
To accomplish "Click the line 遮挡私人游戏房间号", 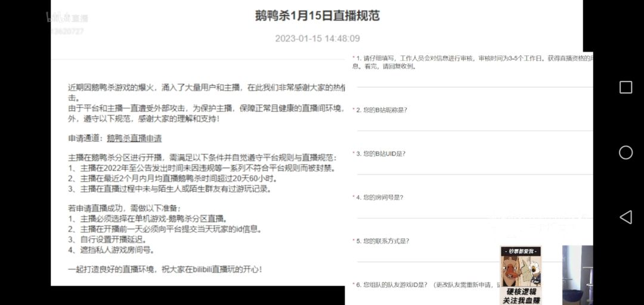I will coord(111,250).
